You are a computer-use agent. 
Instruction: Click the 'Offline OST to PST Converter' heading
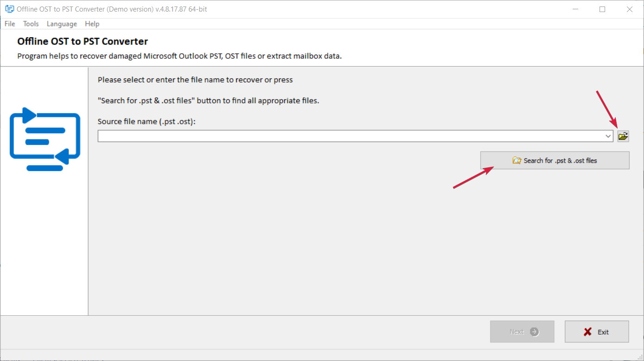pyautogui.click(x=83, y=41)
